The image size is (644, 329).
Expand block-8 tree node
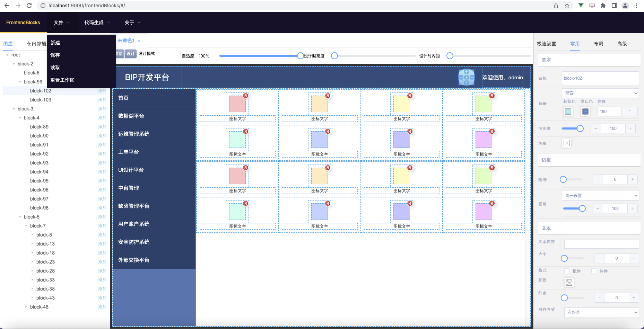point(32,235)
